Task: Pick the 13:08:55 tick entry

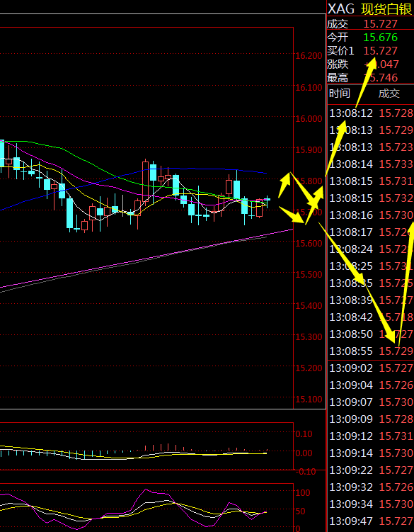Action: 371,351
